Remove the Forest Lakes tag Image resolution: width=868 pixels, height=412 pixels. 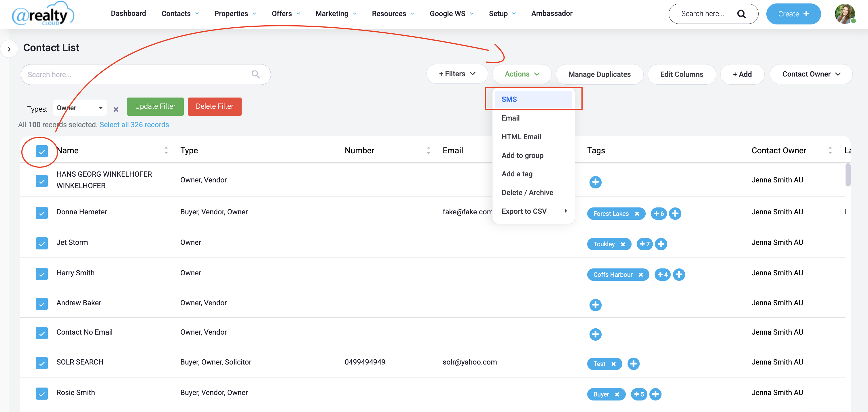637,214
